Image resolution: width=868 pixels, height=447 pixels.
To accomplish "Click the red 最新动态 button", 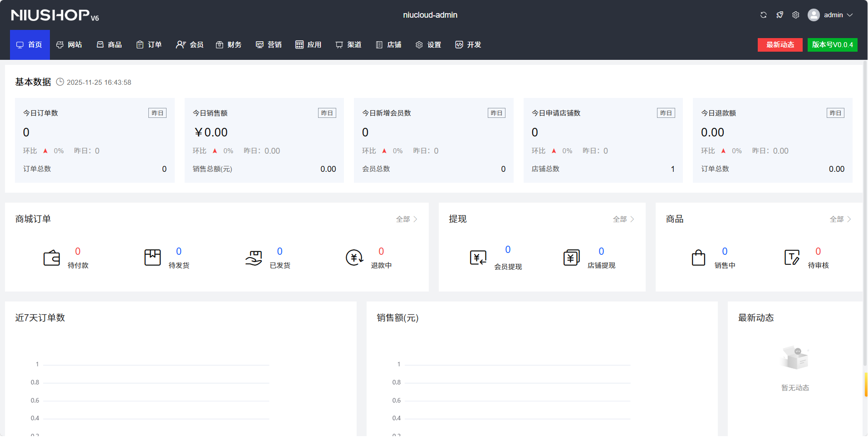I will point(780,44).
